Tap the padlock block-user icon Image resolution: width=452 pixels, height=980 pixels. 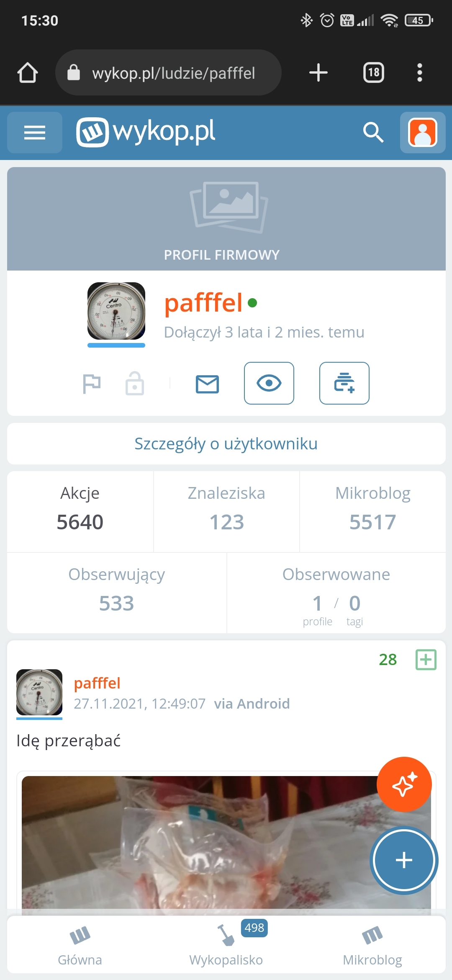[134, 384]
